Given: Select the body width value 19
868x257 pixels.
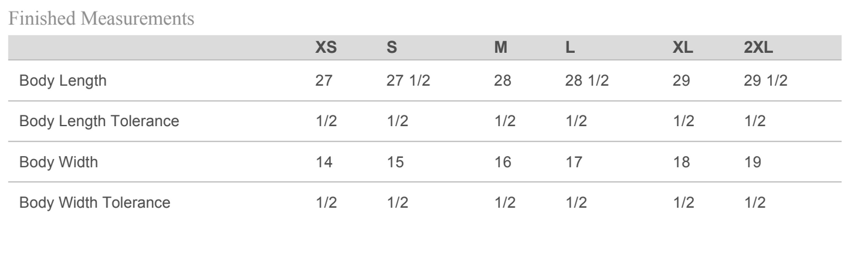Looking at the screenshot, I should [753, 162].
